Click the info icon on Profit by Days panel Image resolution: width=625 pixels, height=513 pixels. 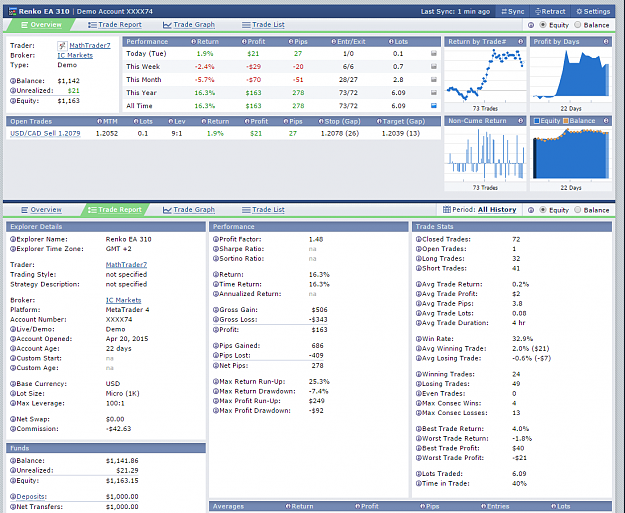(606, 41)
